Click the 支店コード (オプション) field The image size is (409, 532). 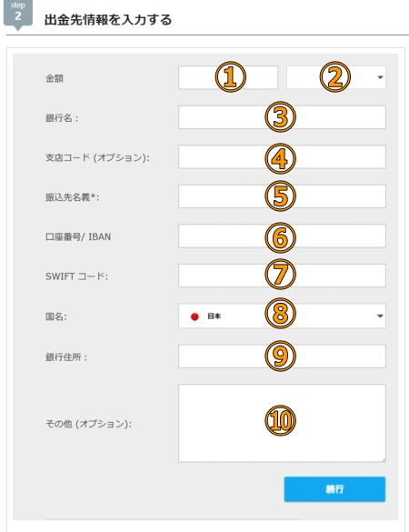282,156
